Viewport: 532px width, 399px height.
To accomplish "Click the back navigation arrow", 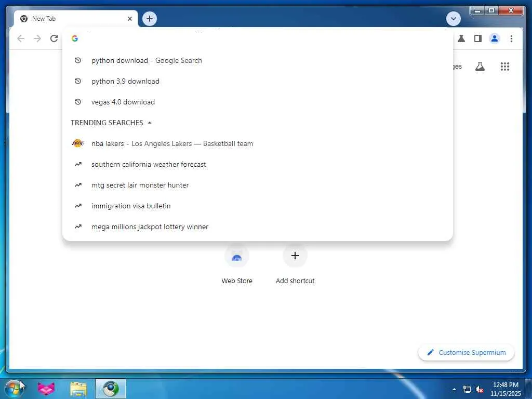I will tap(21, 38).
